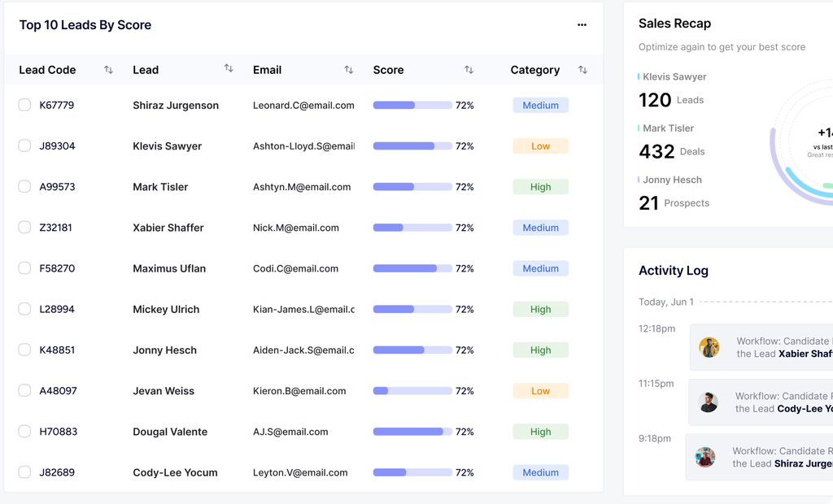Click the avatar in the 12:18pm workflow entry

tap(710, 347)
